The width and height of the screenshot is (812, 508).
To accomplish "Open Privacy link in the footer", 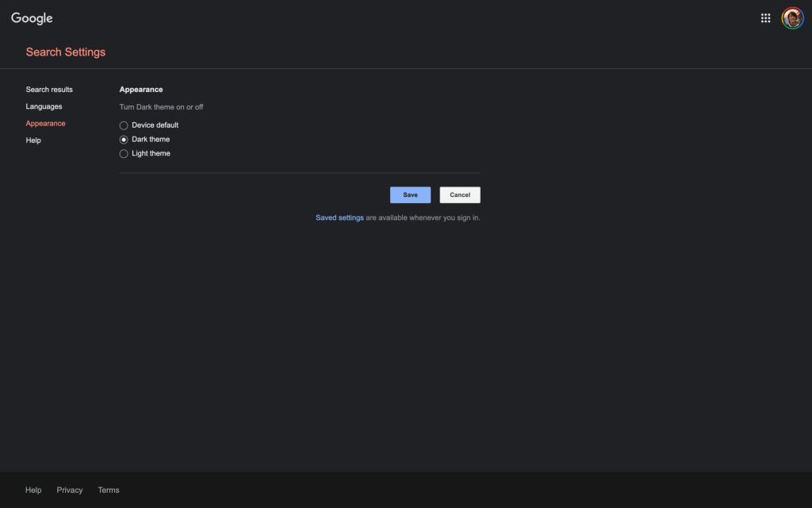I will [x=70, y=490].
